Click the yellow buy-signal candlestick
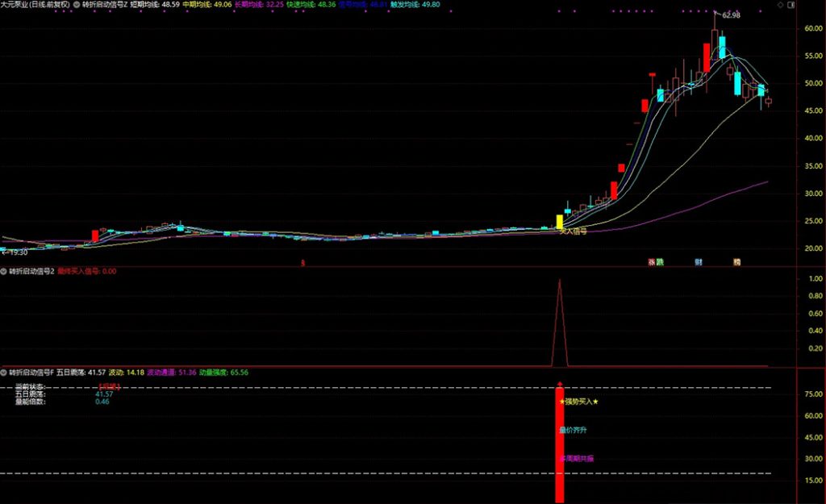The height and width of the screenshot is (504, 826). [x=560, y=221]
